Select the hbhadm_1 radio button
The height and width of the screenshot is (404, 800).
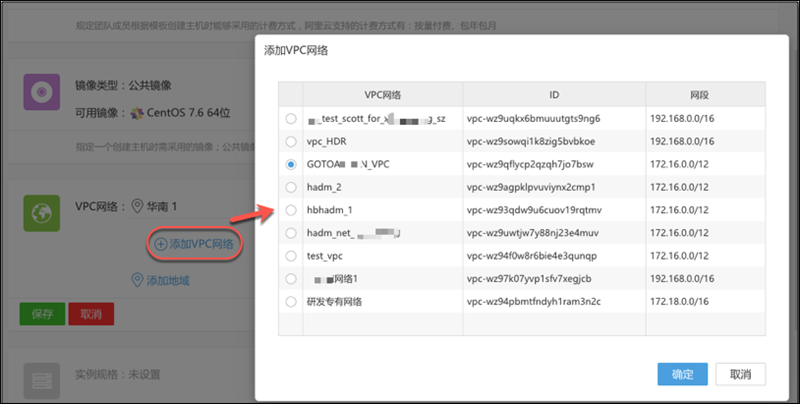click(x=291, y=210)
